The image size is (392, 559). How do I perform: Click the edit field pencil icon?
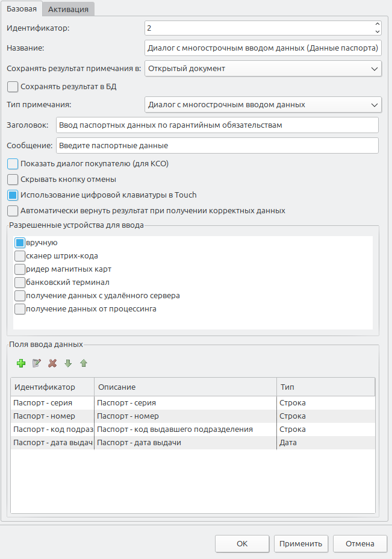coord(37,363)
